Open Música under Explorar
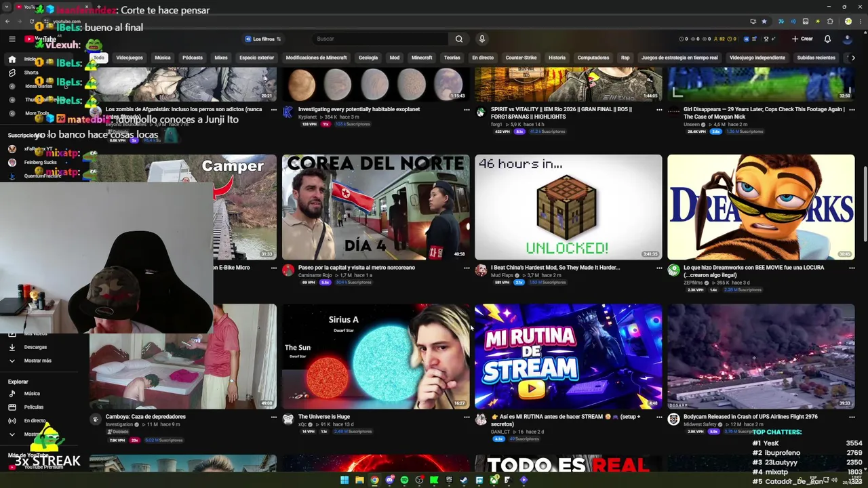Viewport: 868px width, 488px height. [32, 393]
